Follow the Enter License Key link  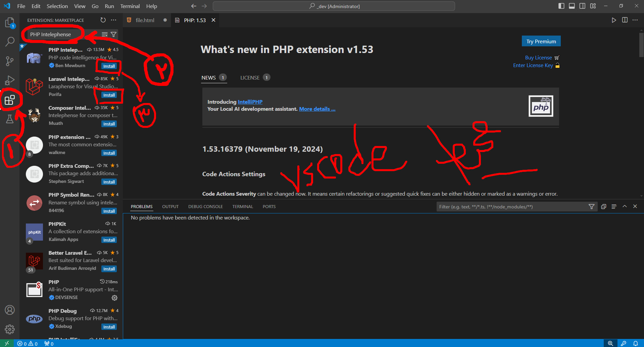click(x=533, y=65)
